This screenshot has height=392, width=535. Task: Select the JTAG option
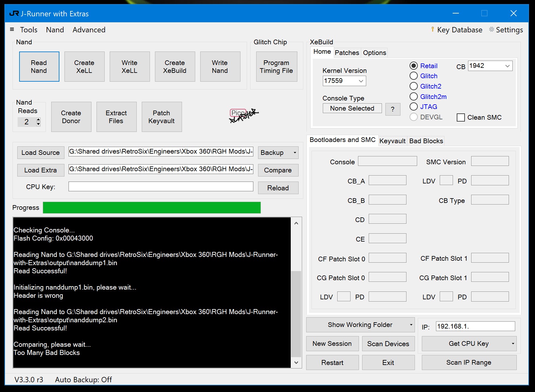[x=414, y=106]
